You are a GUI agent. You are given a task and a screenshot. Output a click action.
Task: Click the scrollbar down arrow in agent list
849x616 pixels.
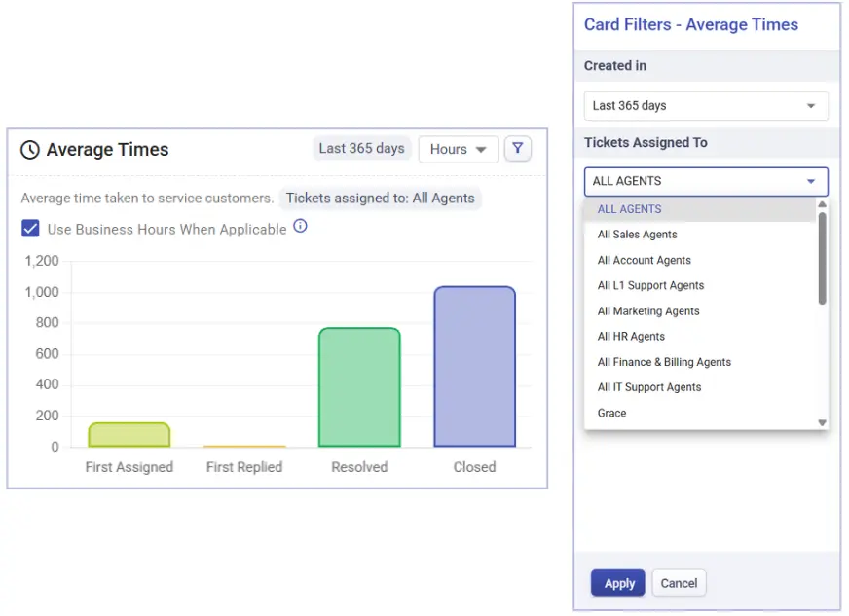822,422
